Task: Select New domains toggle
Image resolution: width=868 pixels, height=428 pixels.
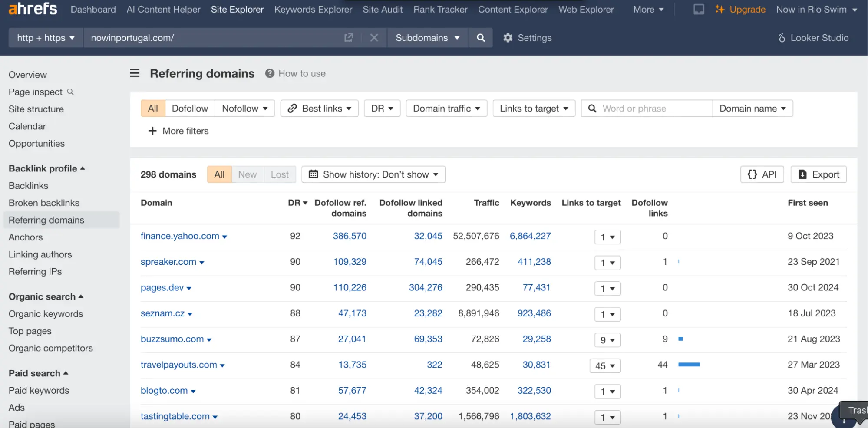Action: (248, 174)
